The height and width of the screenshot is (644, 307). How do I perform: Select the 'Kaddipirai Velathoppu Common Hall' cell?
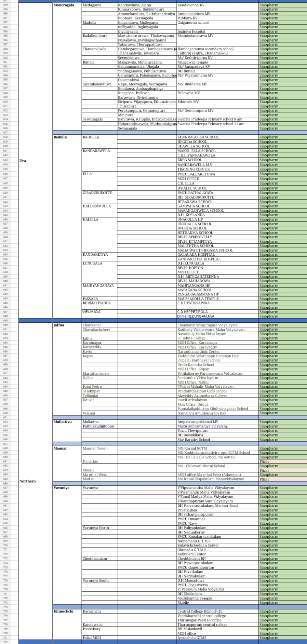[x=218, y=356]
